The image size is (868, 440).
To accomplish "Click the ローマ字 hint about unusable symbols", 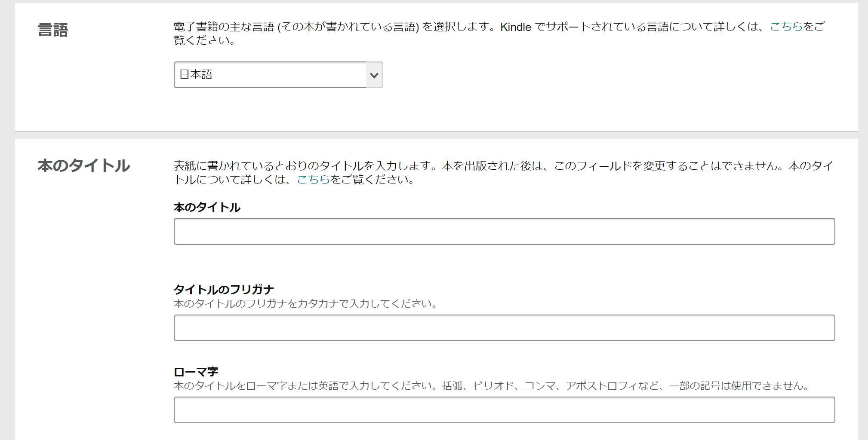I will coord(492,386).
